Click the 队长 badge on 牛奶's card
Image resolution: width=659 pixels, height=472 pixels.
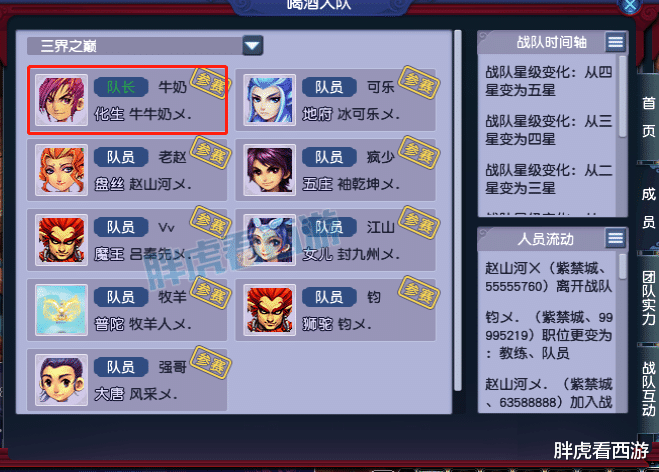pos(121,87)
